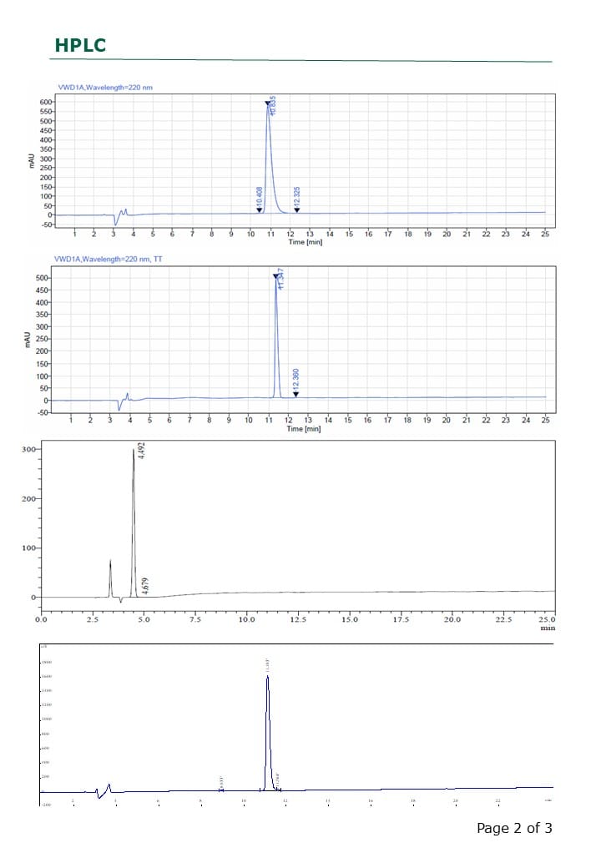
Task: Click the 'Page 2 of 3' footer
Action: pyautogui.click(x=514, y=828)
